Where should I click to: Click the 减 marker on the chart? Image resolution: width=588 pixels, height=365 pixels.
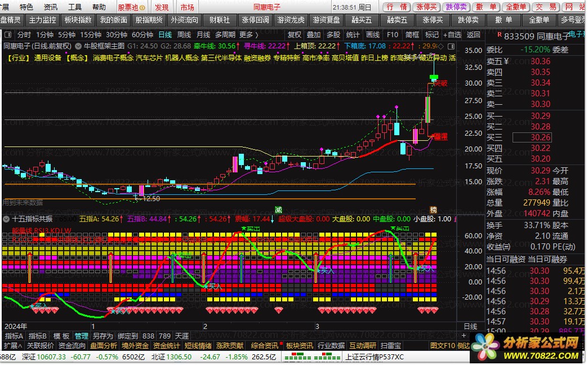(x=278, y=210)
